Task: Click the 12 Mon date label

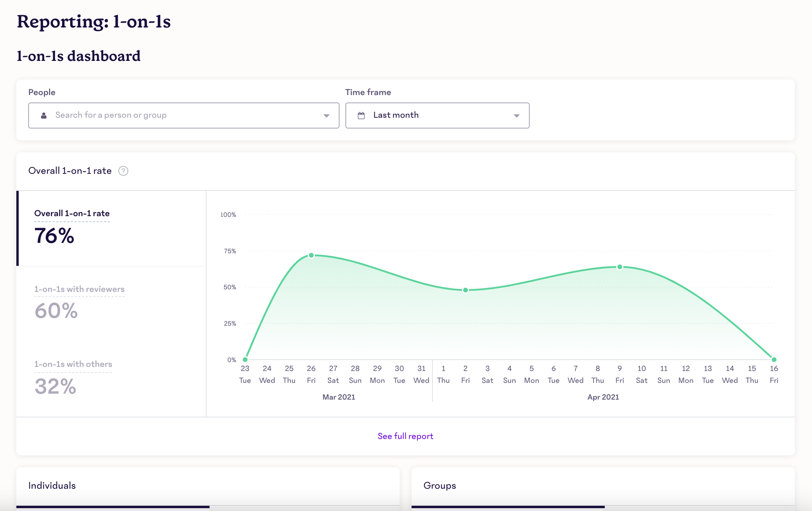Action: click(686, 374)
